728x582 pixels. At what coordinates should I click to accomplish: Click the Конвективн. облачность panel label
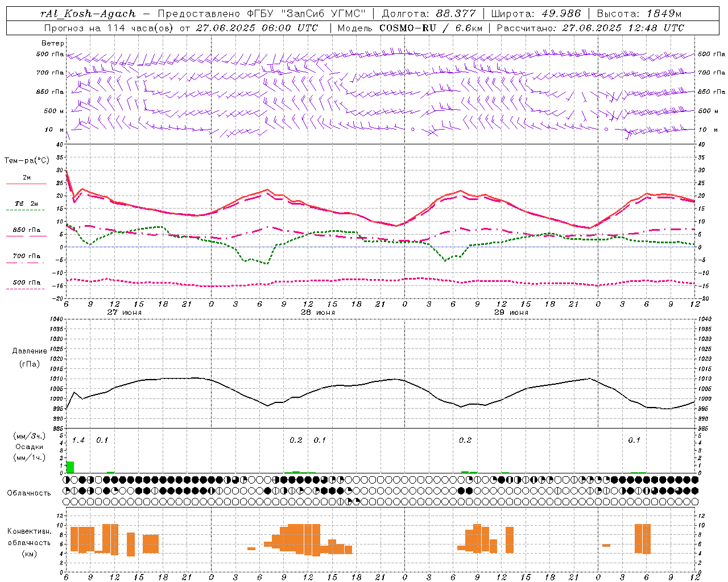29,537
